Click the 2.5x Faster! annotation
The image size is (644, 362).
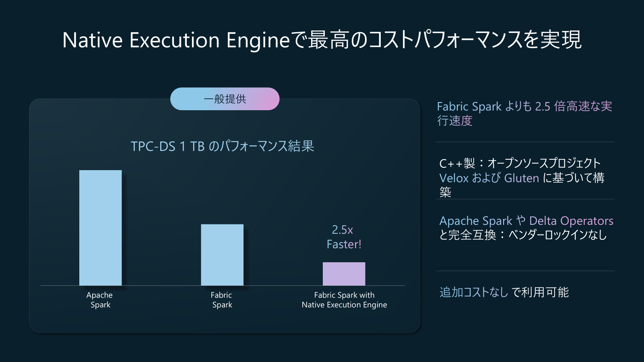[x=344, y=237]
